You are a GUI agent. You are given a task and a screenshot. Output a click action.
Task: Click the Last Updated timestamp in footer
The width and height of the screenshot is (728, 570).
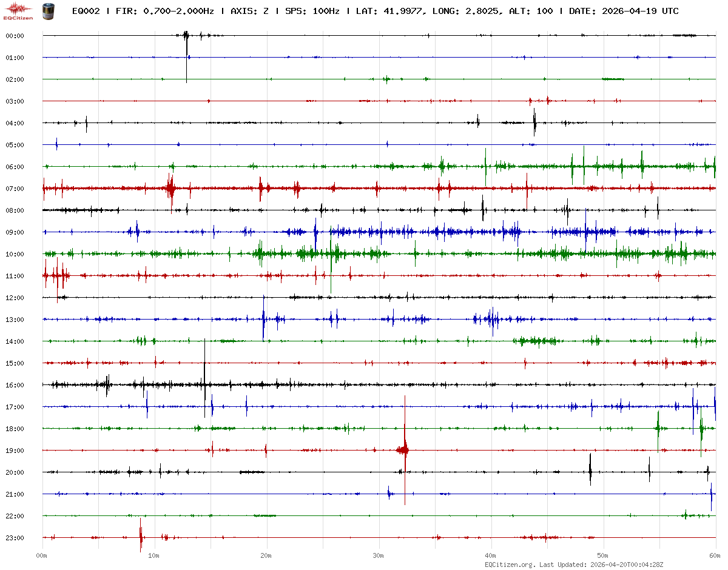click(x=620, y=564)
